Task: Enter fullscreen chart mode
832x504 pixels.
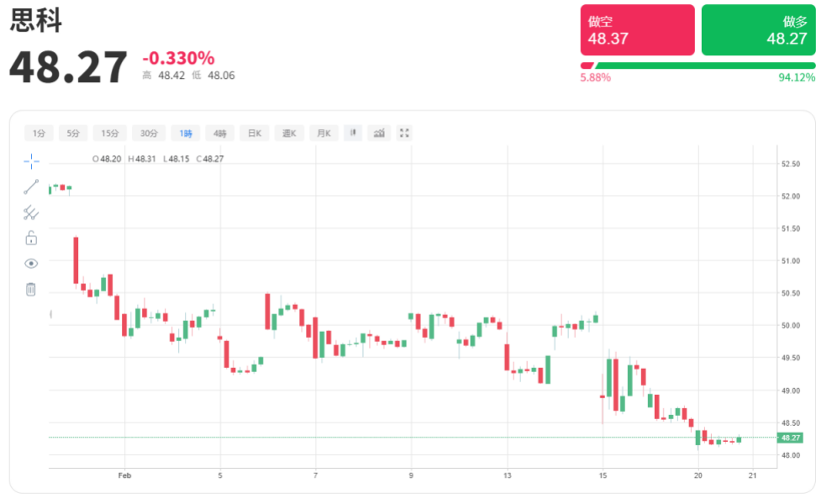Action: (x=404, y=133)
